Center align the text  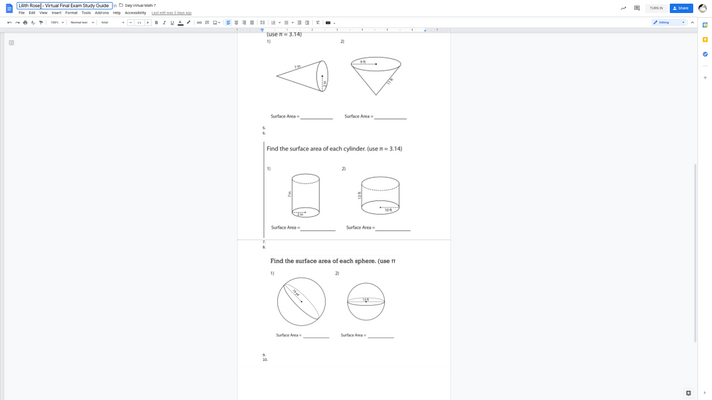coord(236,23)
